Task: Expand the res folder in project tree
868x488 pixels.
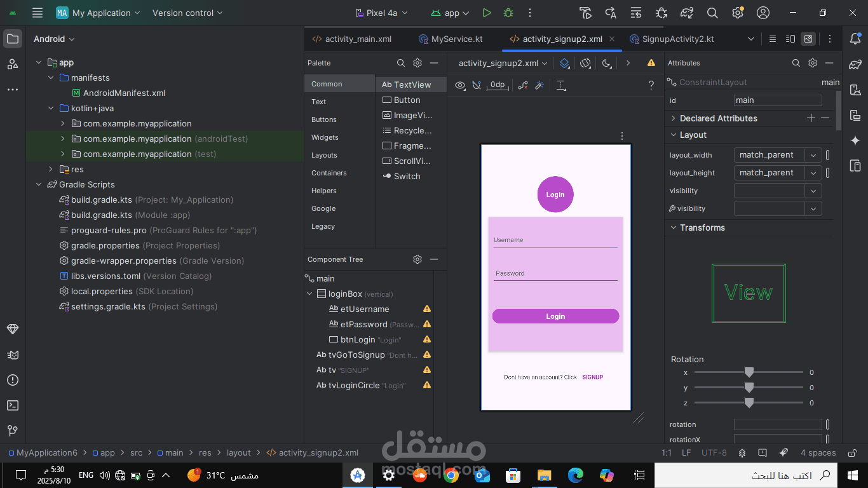Action: pyautogui.click(x=51, y=169)
